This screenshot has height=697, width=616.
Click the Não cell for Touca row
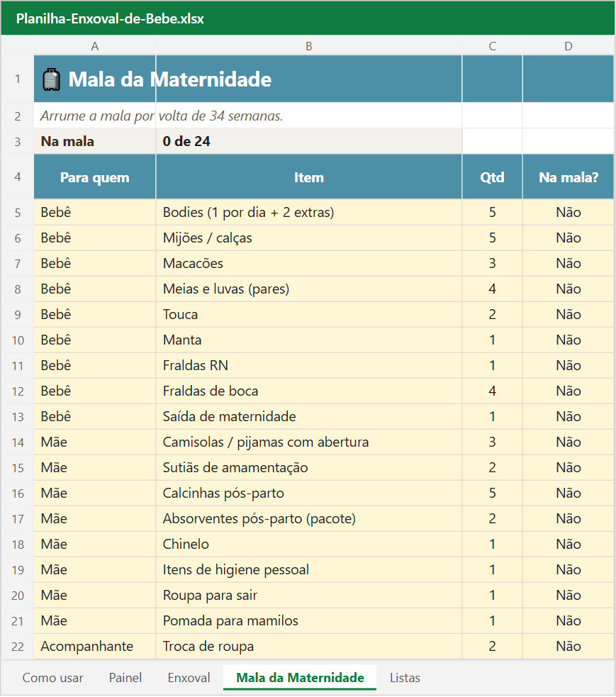click(569, 314)
